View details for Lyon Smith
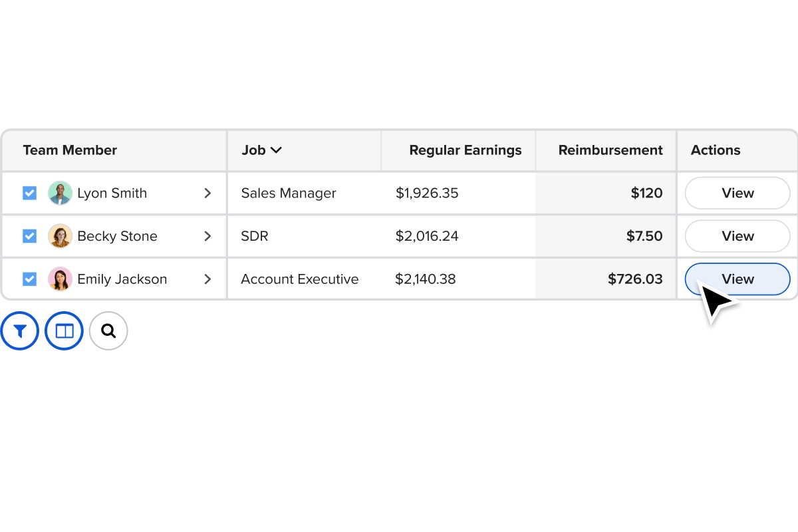This screenshot has width=798, height=532. (x=737, y=193)
